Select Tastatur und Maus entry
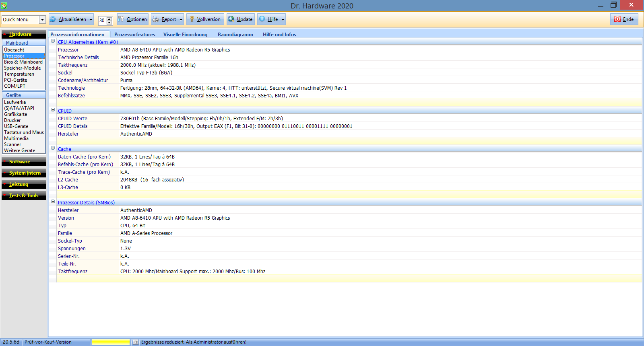 click(x=24, y=132)
